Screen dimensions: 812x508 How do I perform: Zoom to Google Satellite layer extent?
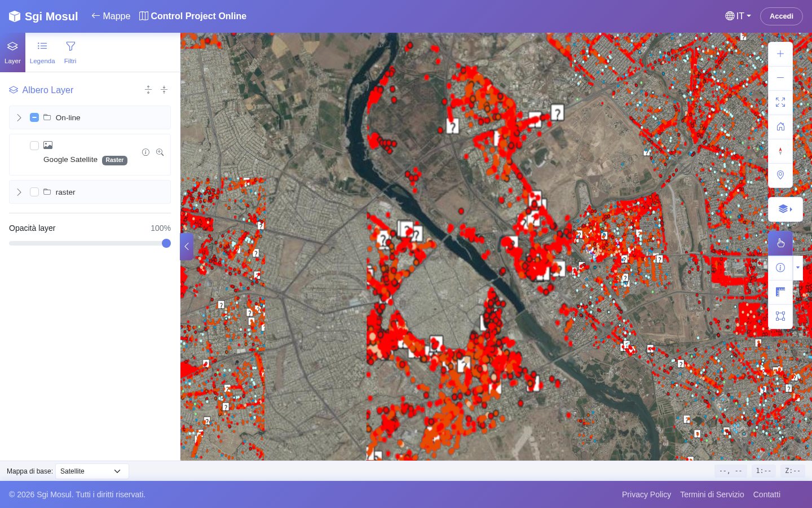160,152
